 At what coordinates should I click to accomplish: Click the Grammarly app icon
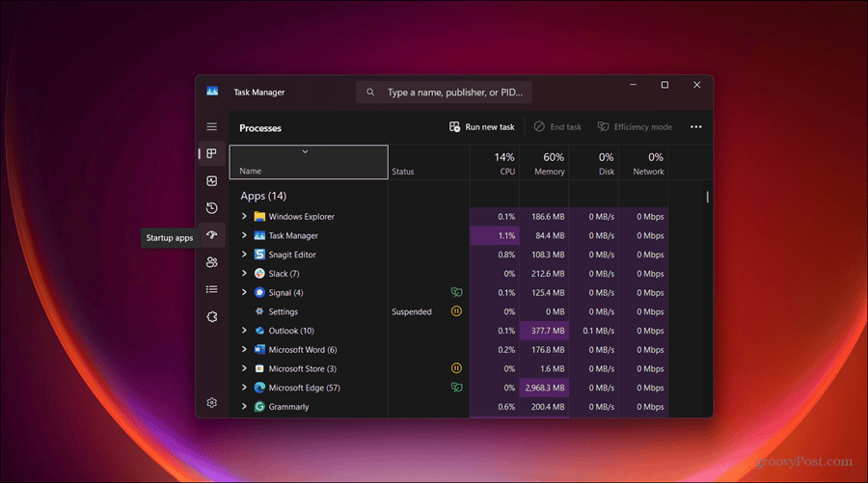[x=259, y=407]
